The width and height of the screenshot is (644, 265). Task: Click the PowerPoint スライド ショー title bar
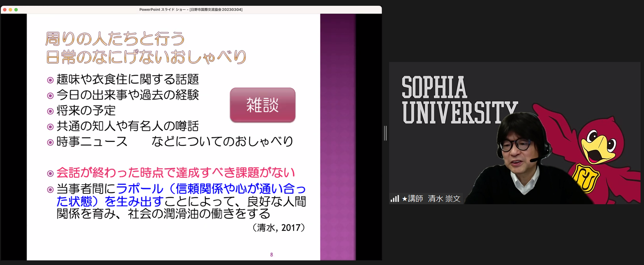click(191, 10)
